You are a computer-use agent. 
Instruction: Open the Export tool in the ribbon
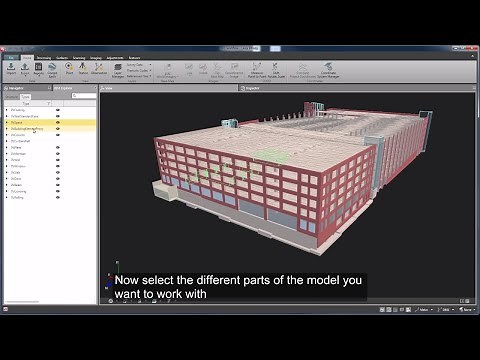click(x=25, y=69)
